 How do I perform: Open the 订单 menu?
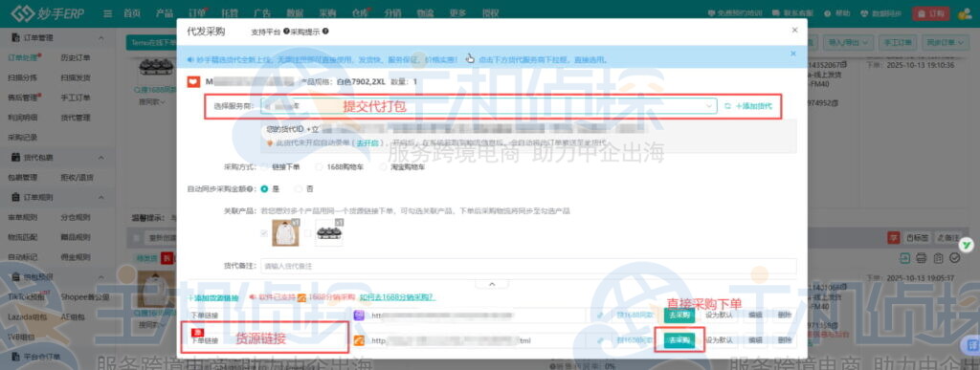(197, 13)
